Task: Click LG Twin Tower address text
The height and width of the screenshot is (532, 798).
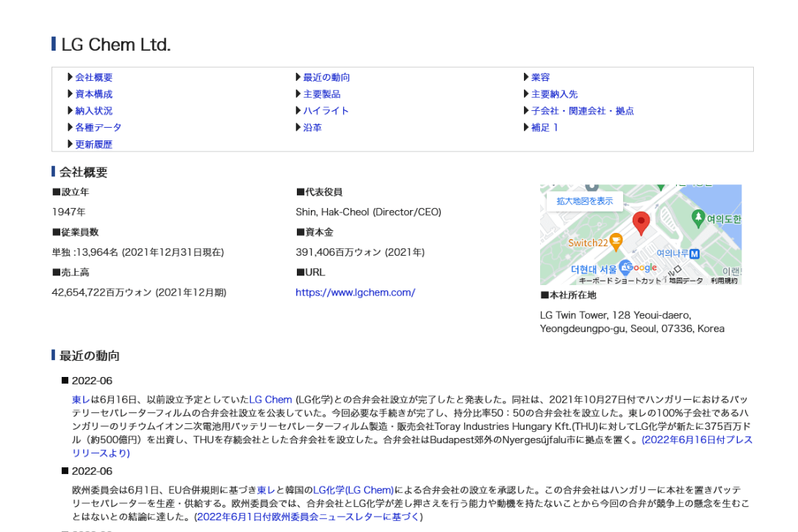Action: [x=632, y=322]
